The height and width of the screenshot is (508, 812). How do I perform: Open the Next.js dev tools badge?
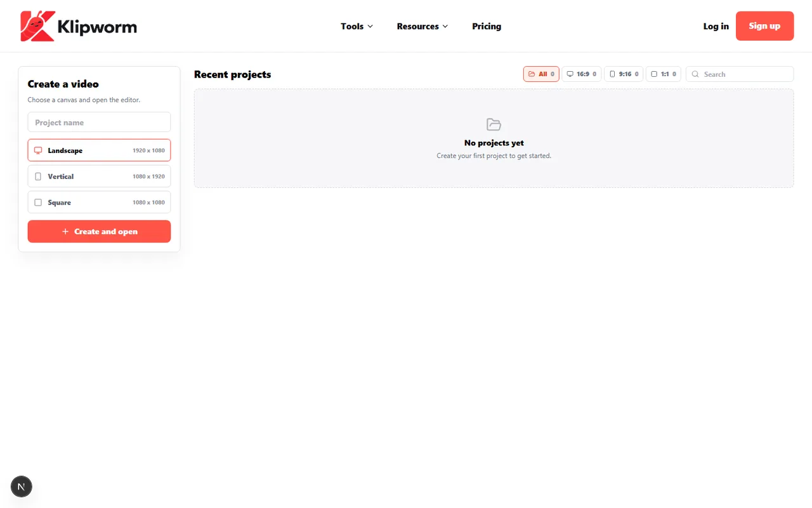pyautogui.click(x=22, y=486)
